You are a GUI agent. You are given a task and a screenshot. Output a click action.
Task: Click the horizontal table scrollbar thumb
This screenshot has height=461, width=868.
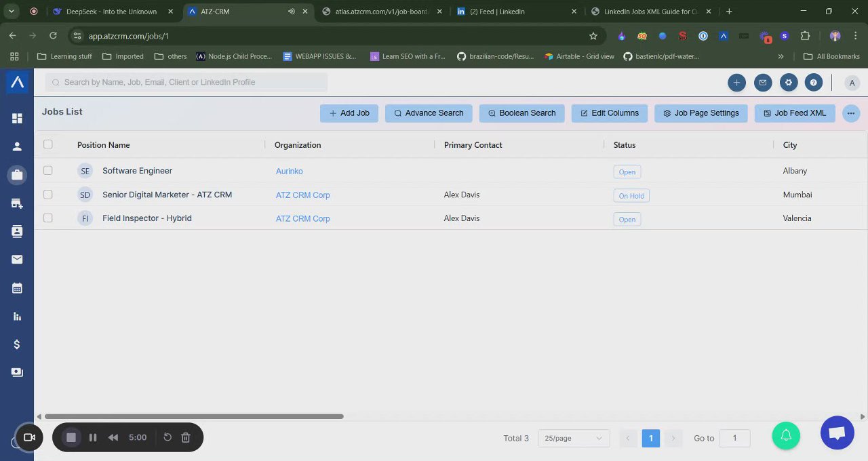pyautogui.click(x=194, y=416)
